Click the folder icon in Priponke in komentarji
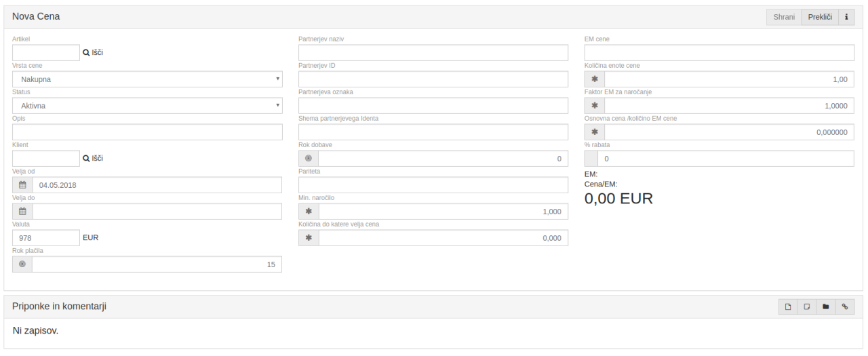The image size is (868, 356). click(826, 306)
